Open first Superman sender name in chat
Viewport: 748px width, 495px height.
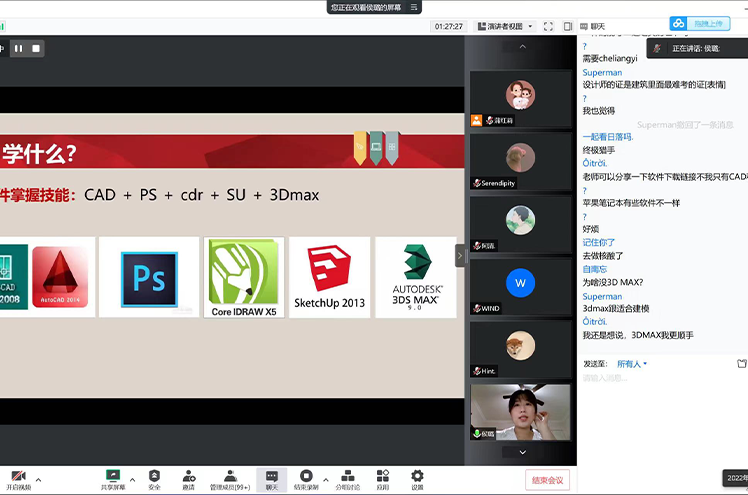pyautogui.click(x=602, y=72)
